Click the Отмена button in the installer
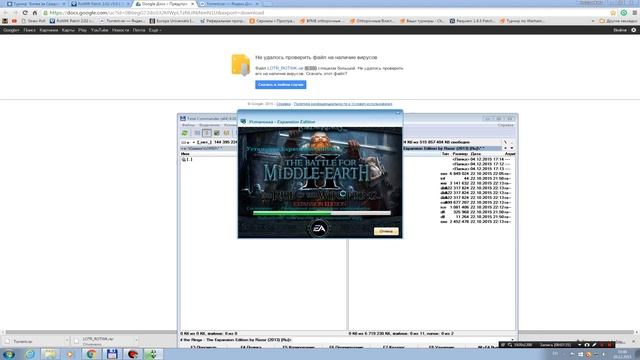 pyautogui.click(x=386, y=231)
